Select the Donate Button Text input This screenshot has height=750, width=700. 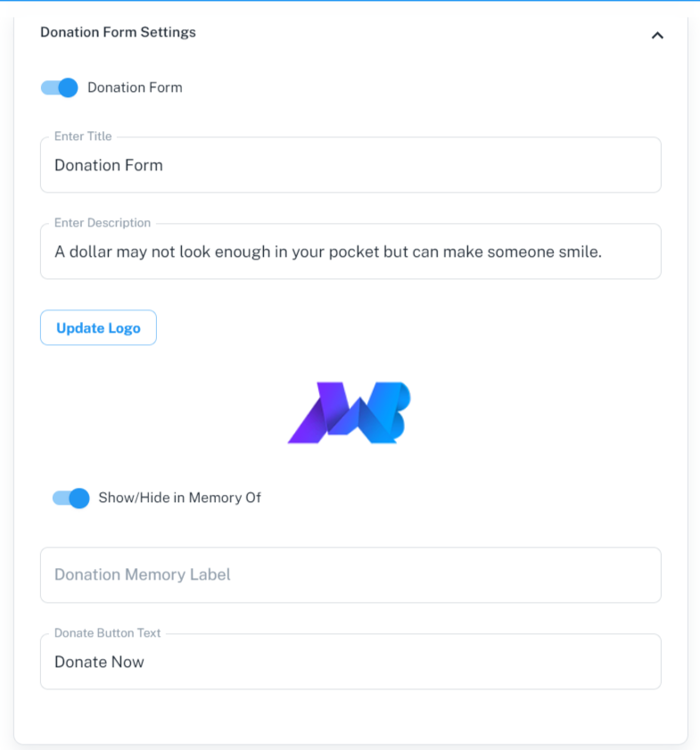350,662
